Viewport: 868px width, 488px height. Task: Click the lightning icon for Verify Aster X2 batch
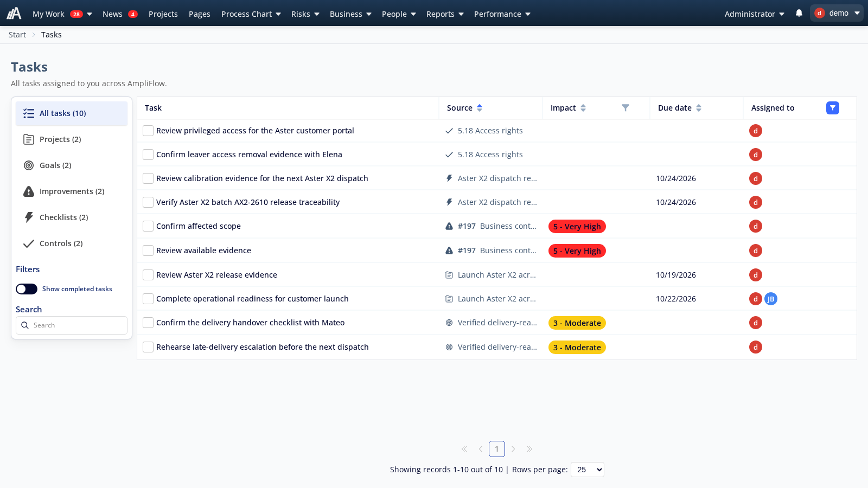tap(449, 202)
